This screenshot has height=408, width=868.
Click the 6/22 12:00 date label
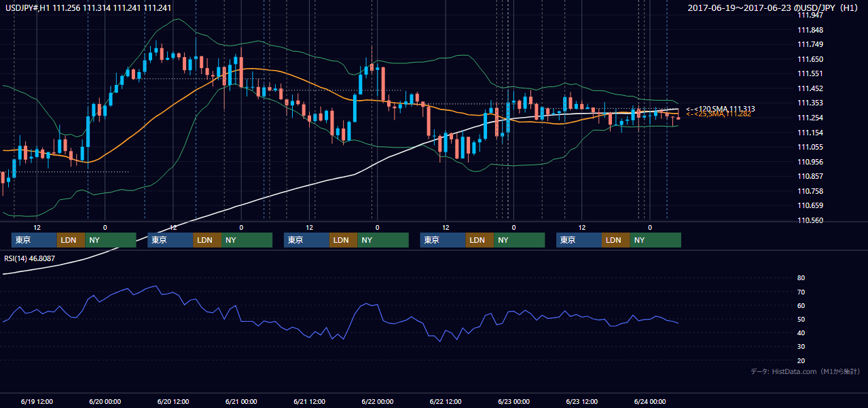point(446,401)
